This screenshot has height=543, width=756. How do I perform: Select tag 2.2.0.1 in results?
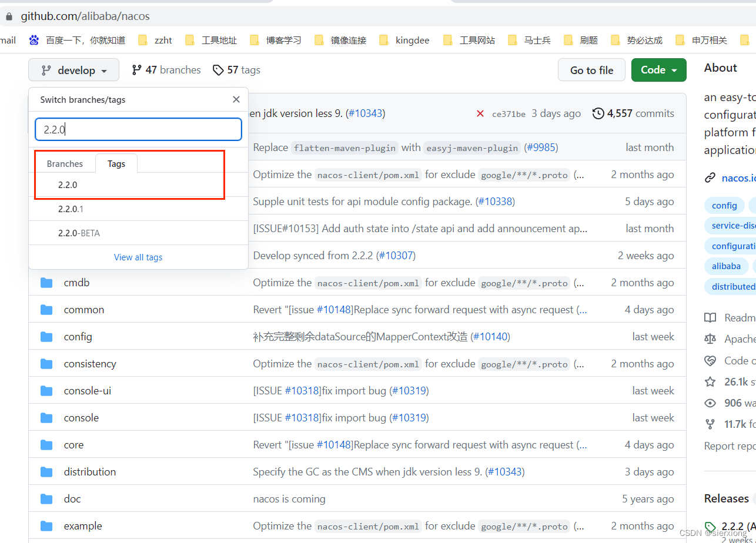coord(138,209)
